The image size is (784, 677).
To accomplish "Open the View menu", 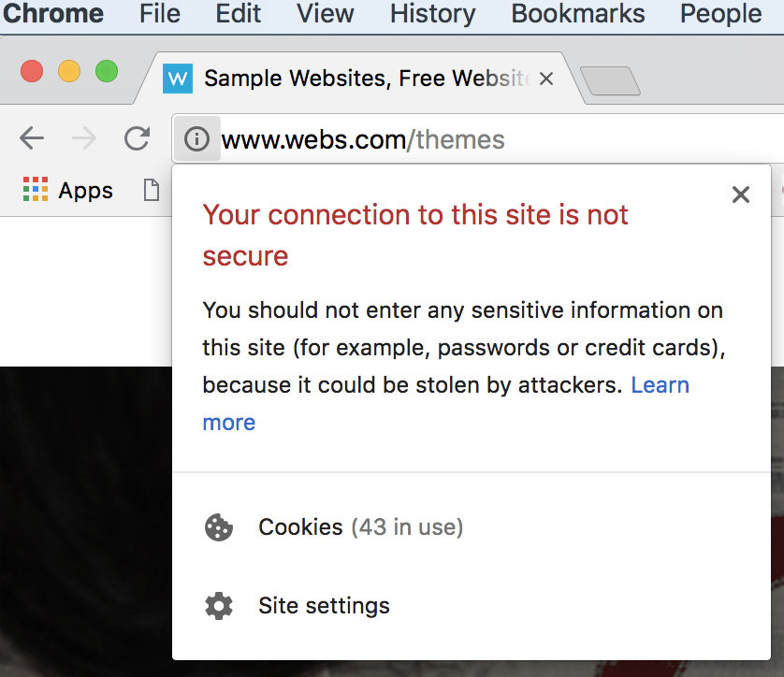I will click(325, 13).
